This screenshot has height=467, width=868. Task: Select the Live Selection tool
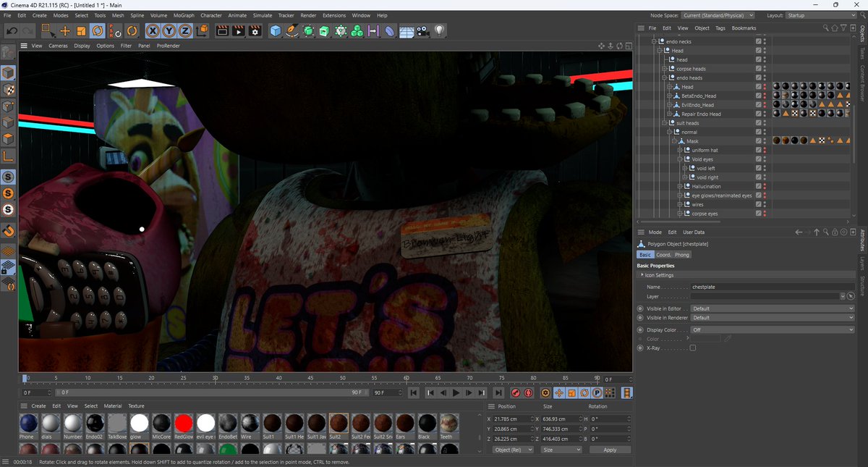click(48, 30)
